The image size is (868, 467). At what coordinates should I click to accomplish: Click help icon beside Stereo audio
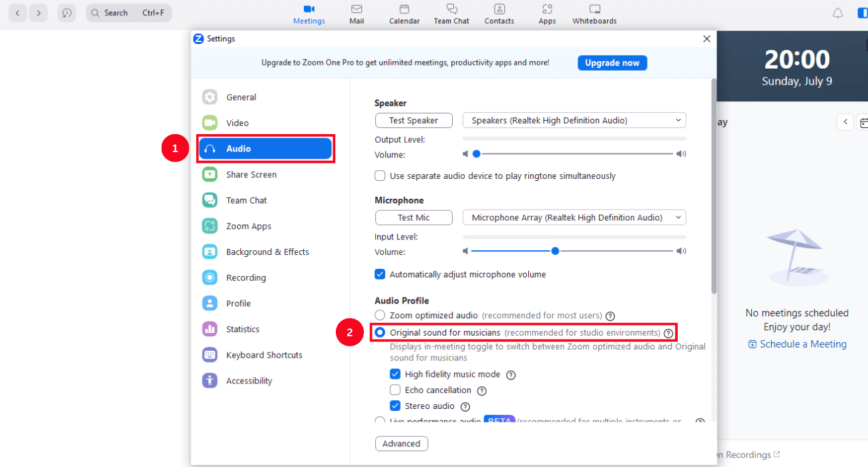coord(465,407)
